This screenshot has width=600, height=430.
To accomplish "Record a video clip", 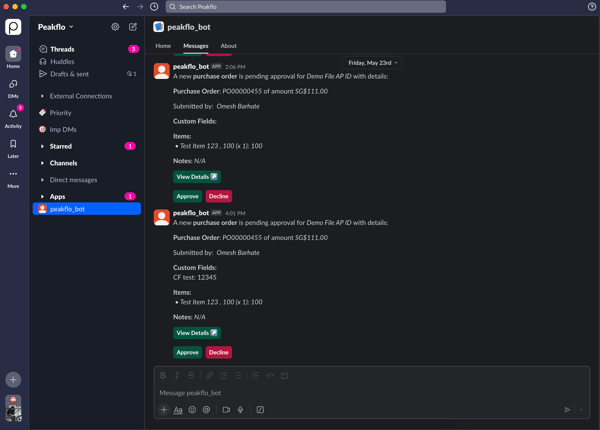I will [x=226, y=410].
